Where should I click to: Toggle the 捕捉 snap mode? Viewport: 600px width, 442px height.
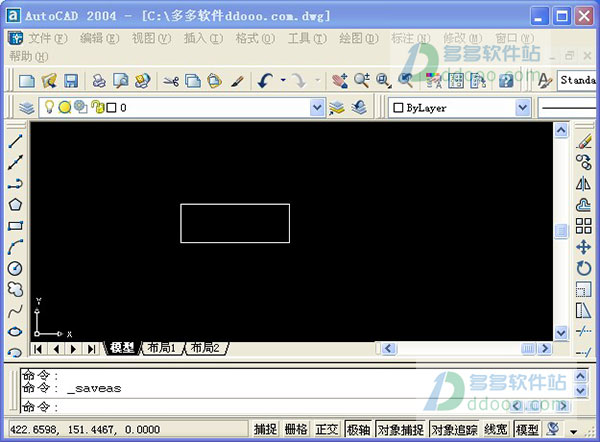coord(265,429)
